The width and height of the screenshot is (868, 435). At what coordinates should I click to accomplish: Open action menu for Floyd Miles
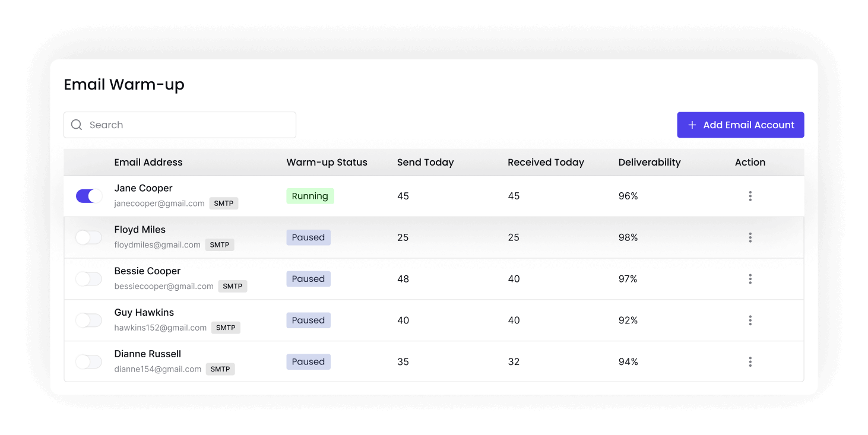click(750, 237)
